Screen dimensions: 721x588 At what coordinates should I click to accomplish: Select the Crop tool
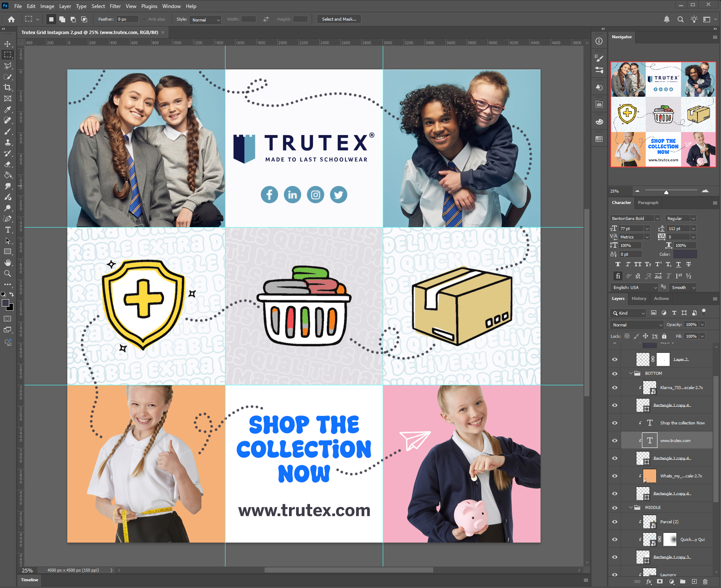pyautogui.click(x=8, y=87)
